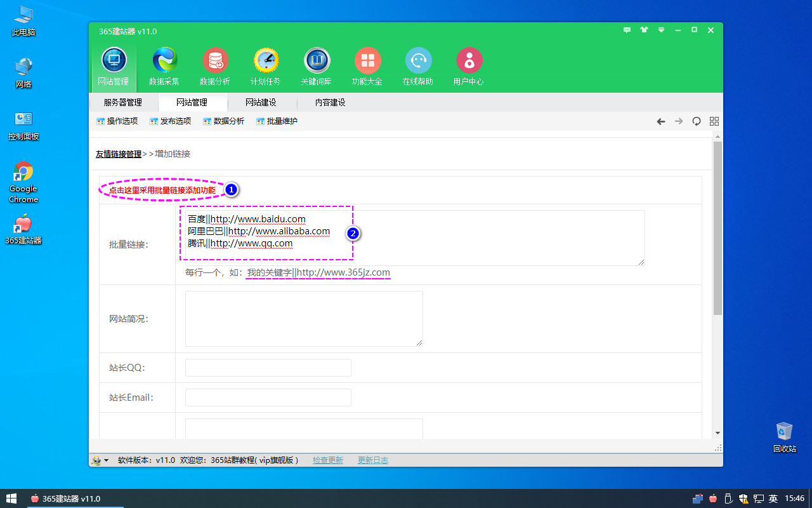812x508 pixels.
Task: Click the 腾讯||http://www.qq.com line
Action: (x=240, y=243)
